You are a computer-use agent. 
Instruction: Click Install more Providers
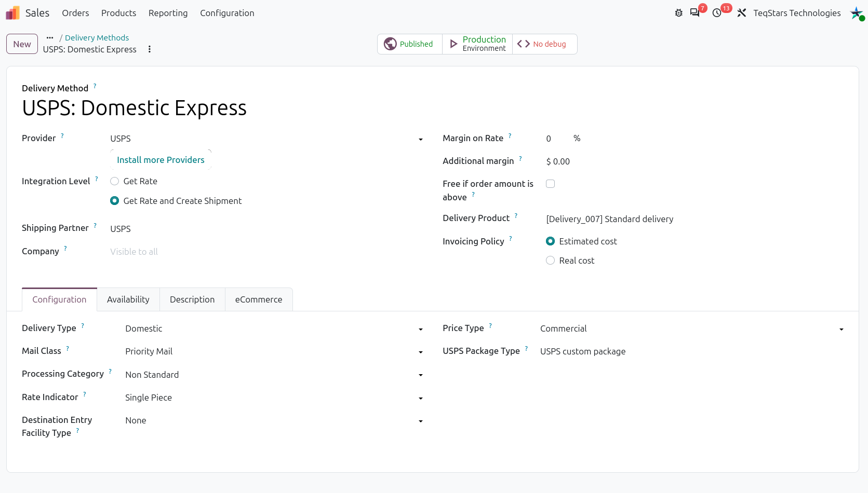pos(161,160)
